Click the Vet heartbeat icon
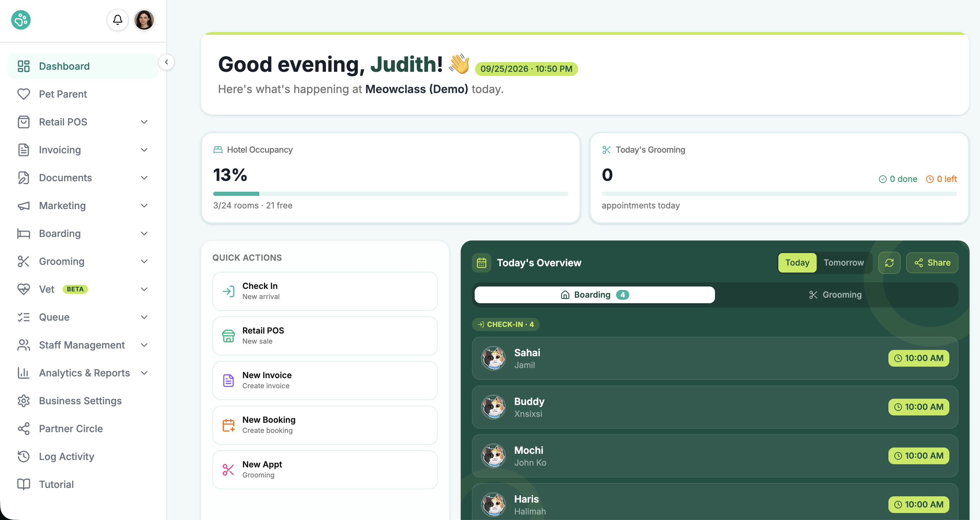This screenshot has width=980, height=520. click(24, 289)
